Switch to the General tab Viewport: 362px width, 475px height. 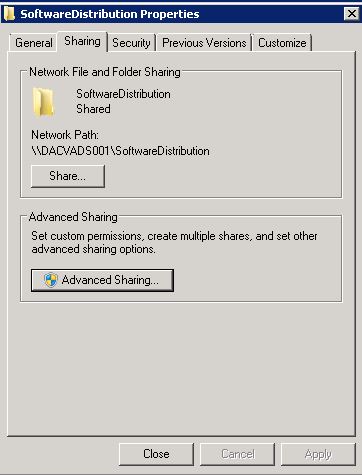point(34,43)
